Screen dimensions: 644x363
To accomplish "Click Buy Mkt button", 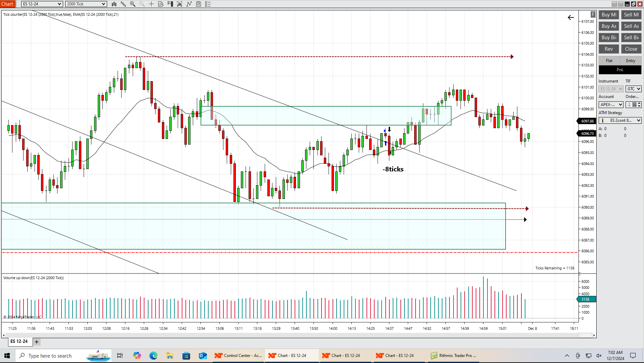I will 609,15.
